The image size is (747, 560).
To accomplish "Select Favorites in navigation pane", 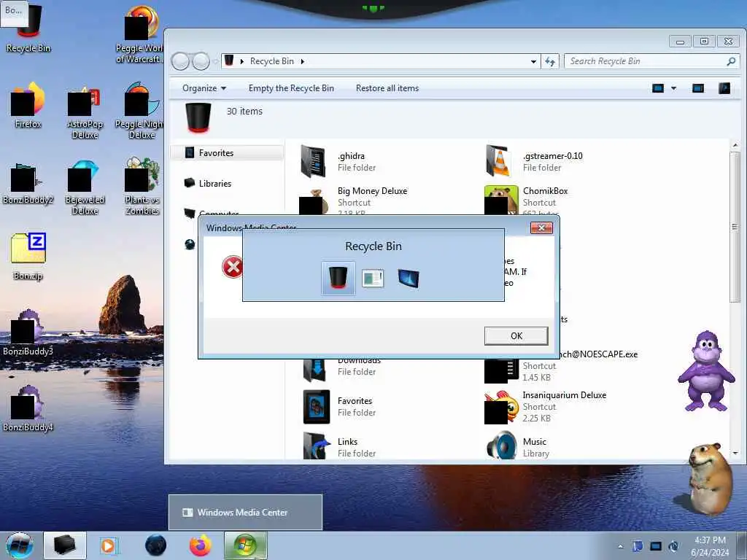I will 227,153.
